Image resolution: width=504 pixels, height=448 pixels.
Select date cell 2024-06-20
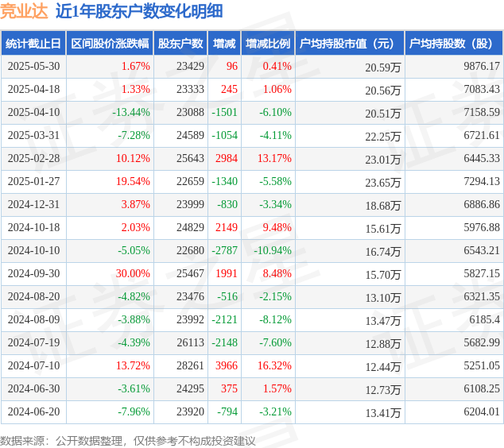(33, 411)
